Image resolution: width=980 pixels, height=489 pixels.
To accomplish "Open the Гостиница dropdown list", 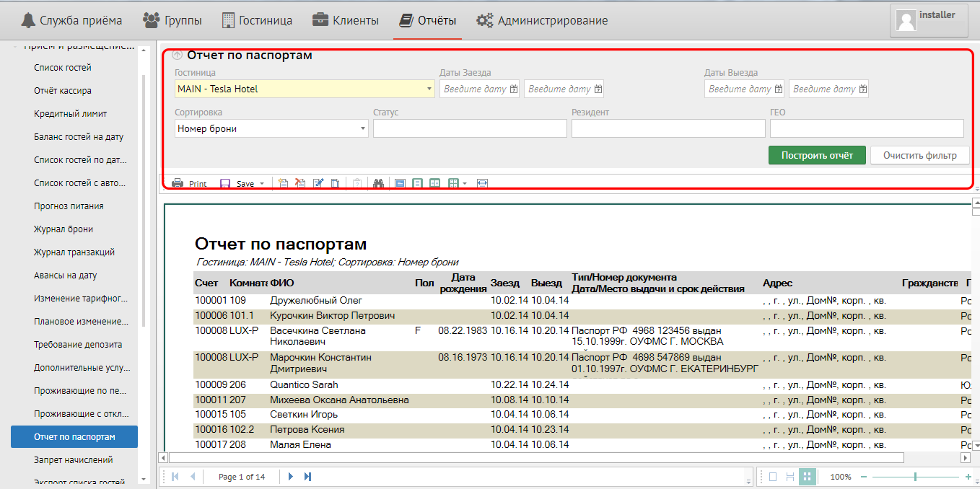I will (x=429, y=89).
